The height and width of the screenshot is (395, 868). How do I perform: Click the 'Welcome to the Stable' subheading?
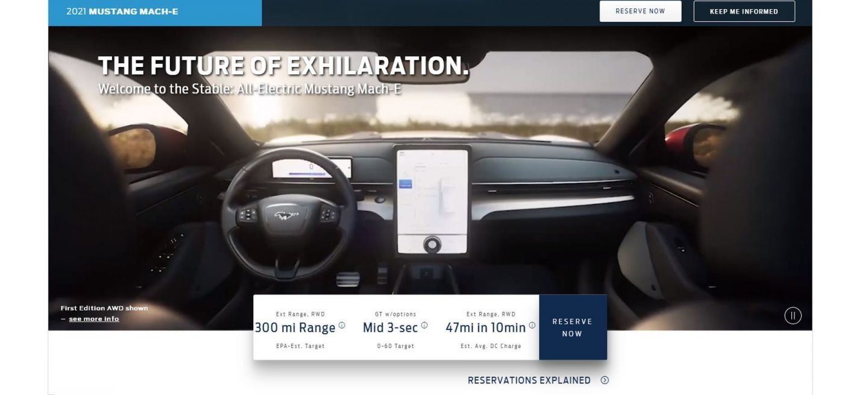(x=250, y=89)
